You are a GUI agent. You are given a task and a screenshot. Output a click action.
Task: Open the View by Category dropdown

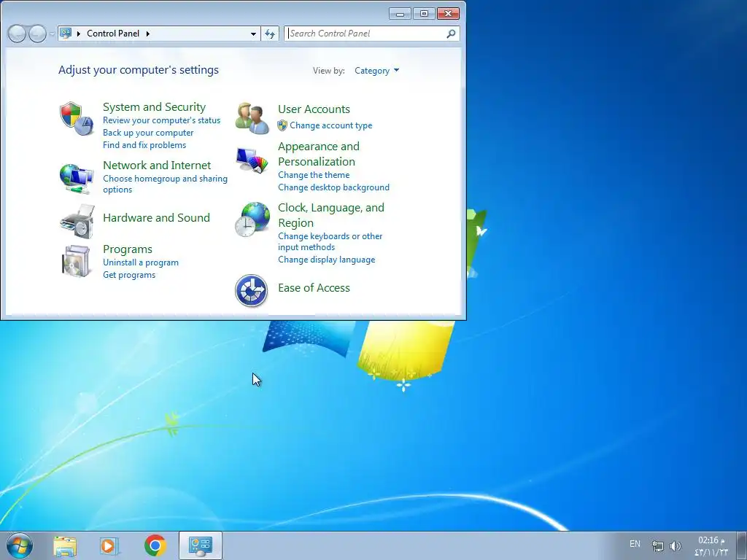[376, 71]
